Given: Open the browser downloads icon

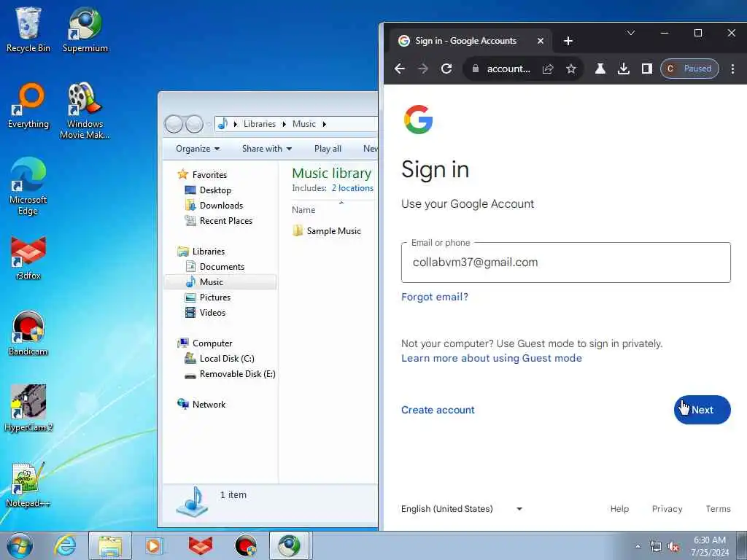Looking at the screenshot, I should 623,69.
